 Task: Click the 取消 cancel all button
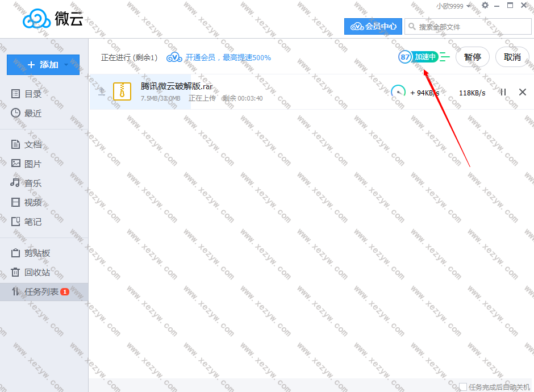coord(512,57)
